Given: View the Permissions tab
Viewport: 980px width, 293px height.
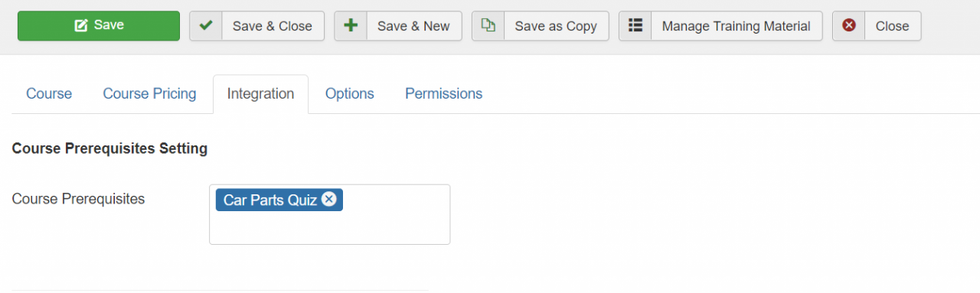Looking at the screenshot, I should click(444, 93).
